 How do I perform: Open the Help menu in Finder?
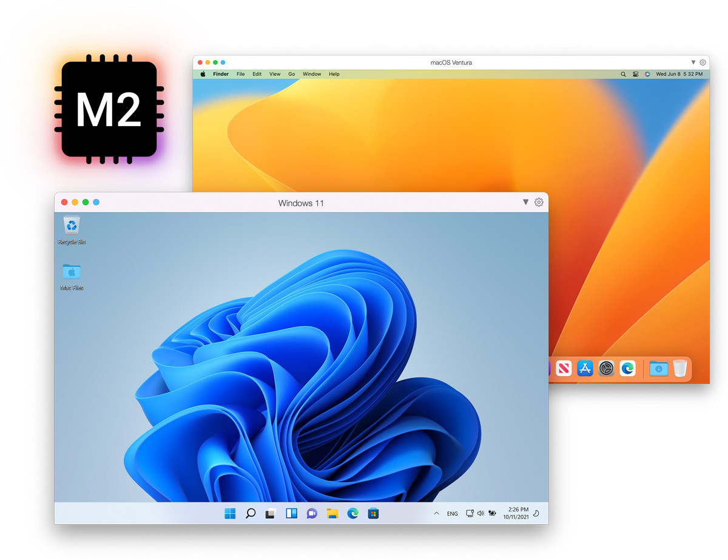point(334,74)
